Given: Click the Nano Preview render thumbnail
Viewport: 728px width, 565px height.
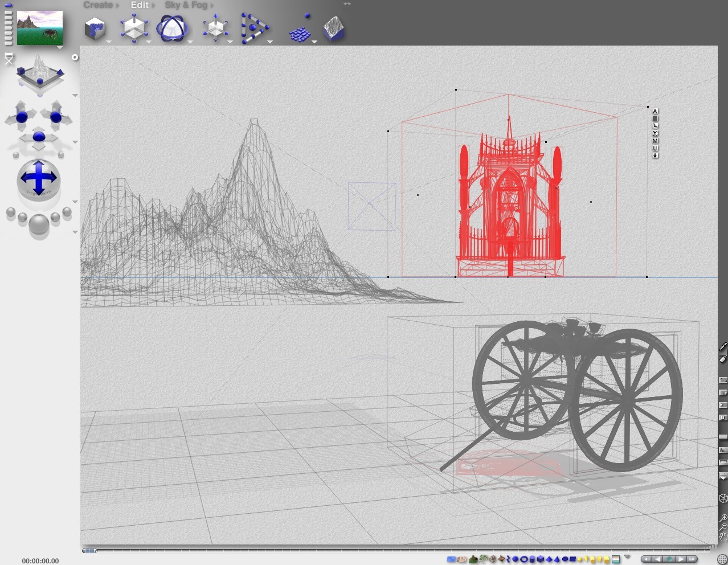Looking at the screenshot, I should click(40, 28).
